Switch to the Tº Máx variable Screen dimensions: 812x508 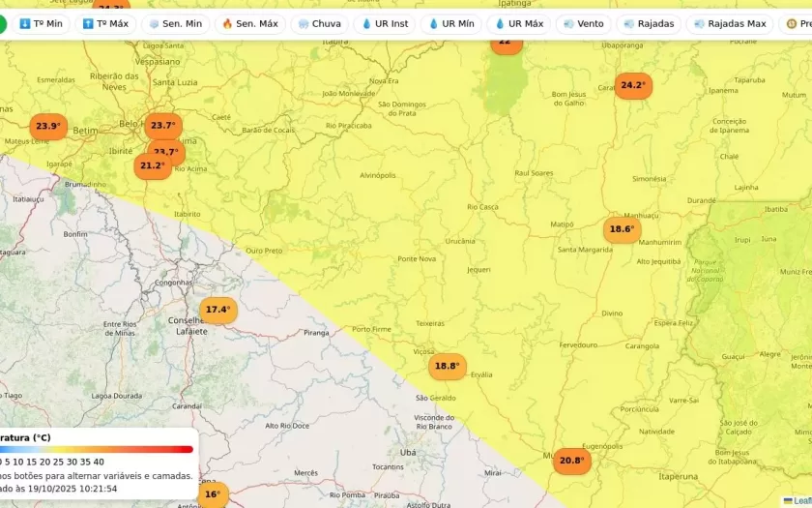(105, 23)
